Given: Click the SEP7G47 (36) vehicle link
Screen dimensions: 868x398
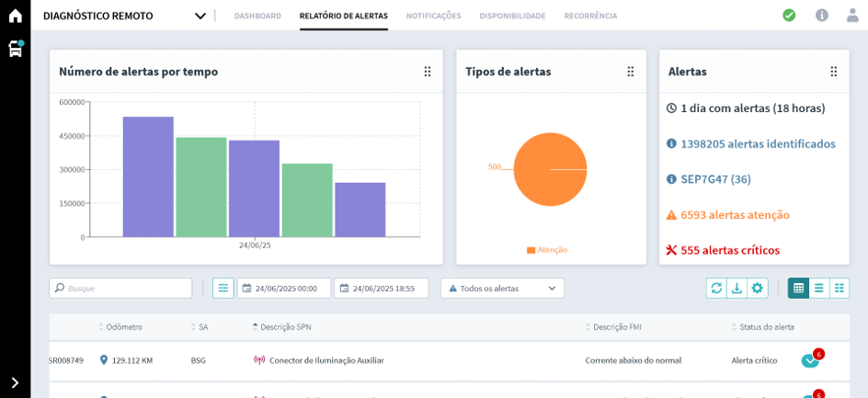Looking at the screenshot, I should click(715, 179).
